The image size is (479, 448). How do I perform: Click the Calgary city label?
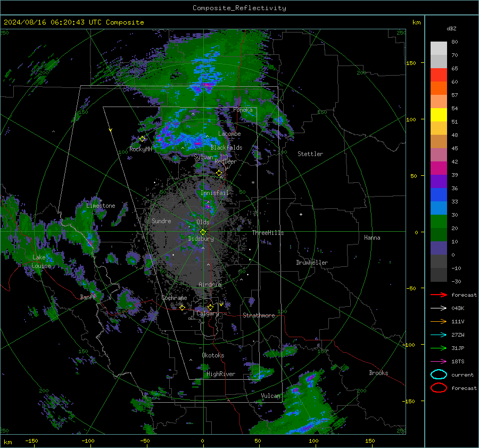click(x=208, y=313)
